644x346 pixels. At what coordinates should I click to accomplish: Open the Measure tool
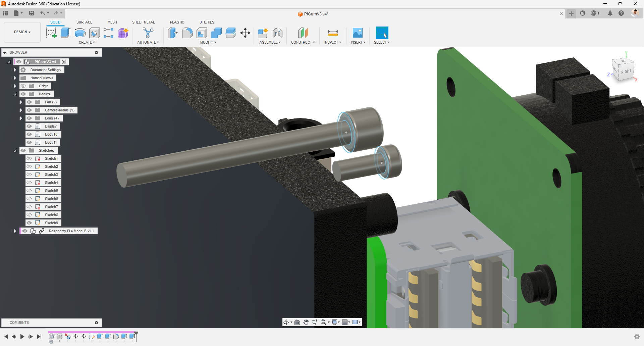tap(333, 33)
